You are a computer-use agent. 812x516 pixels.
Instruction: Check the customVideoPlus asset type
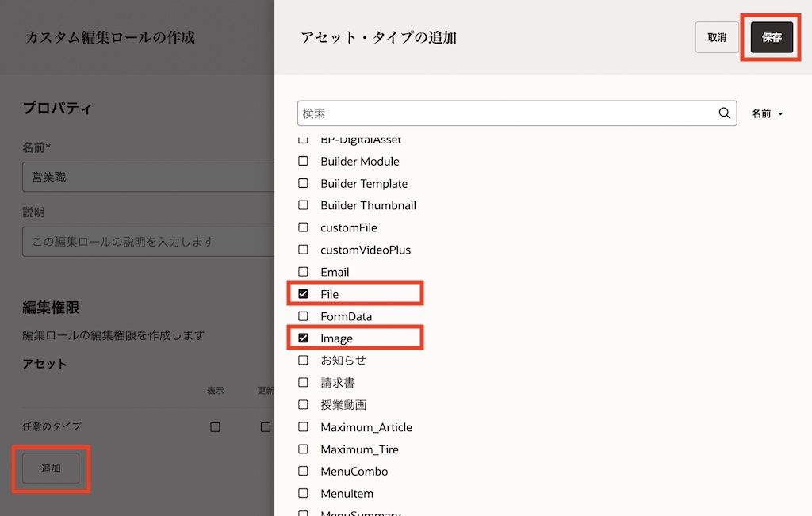tap(303, 250)
